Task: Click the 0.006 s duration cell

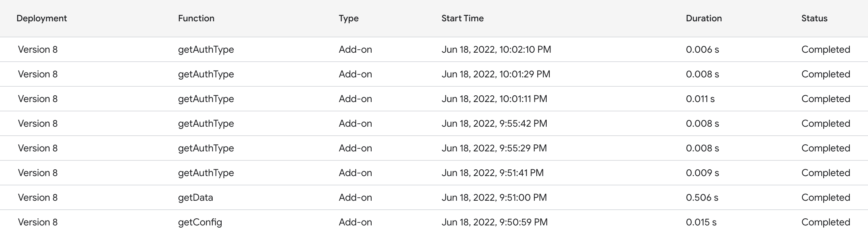Action: pos(702,49)
